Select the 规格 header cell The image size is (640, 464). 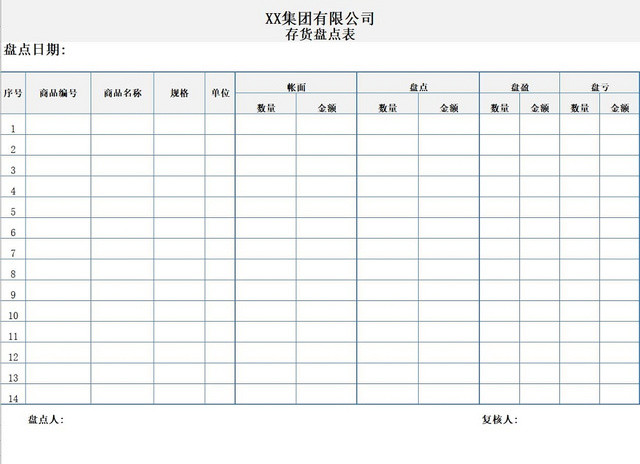tap(179, 93)
